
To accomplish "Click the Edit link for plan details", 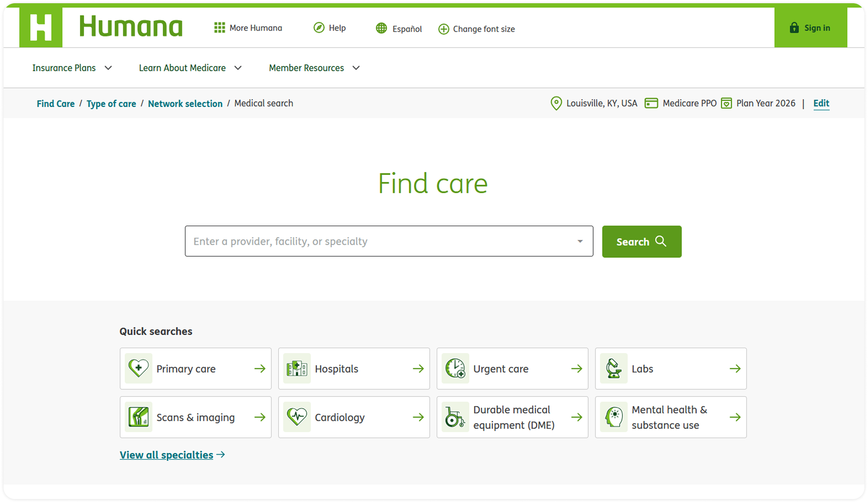I will tap(821, 103).
